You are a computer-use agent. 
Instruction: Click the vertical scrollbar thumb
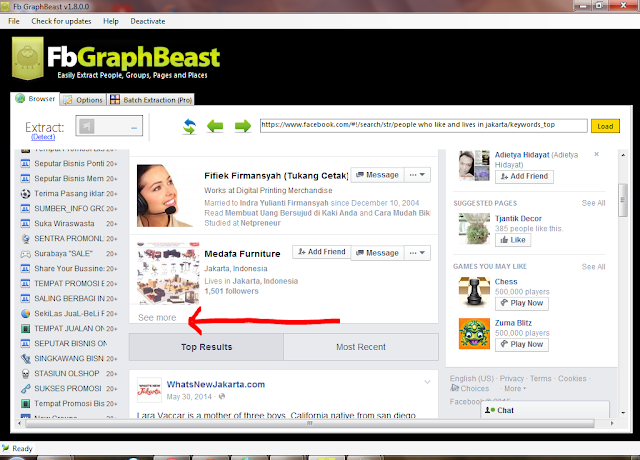click(x=622, y=200)
